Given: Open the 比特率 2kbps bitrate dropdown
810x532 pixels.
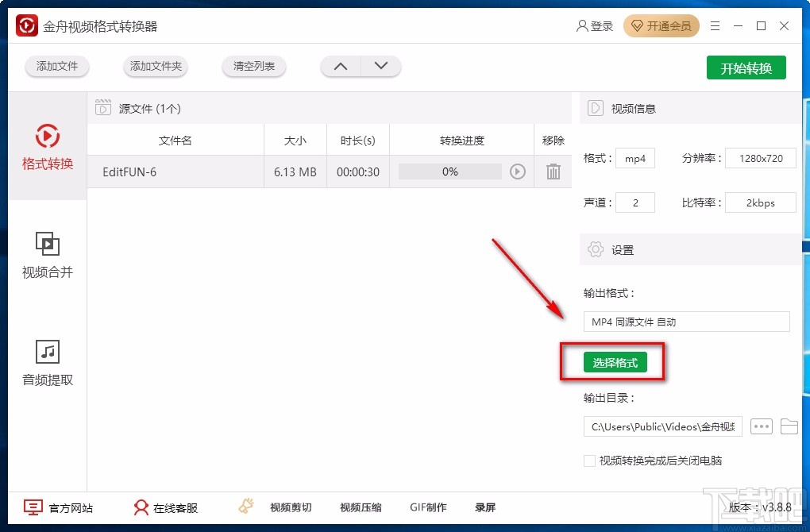Looking at the screenshot, I should coord(759,202).
